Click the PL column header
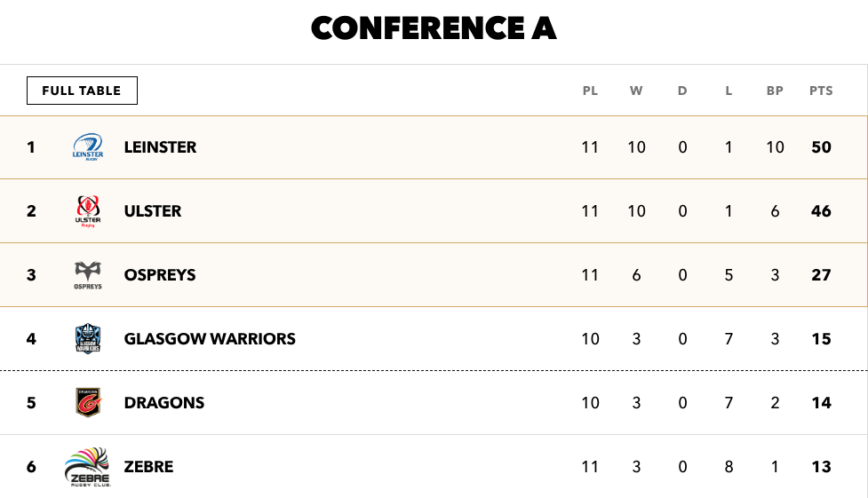The height and width of the screenshot is (498, 868). click(590, 91)
